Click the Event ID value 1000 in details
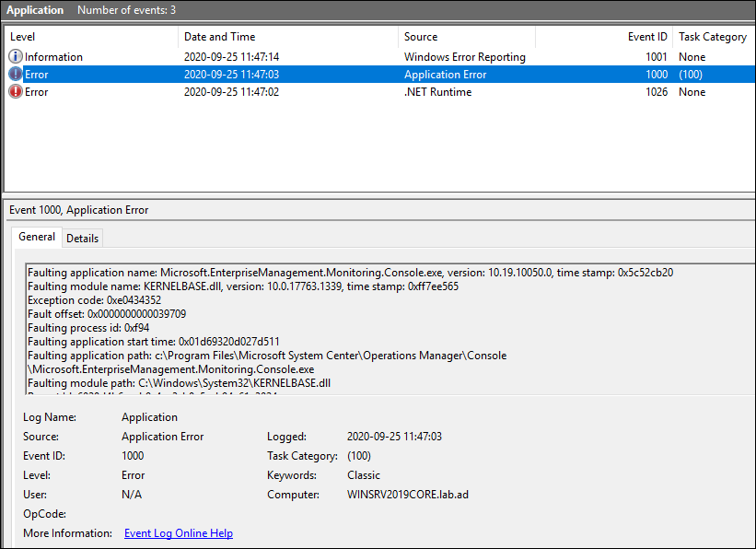756x549 pixels. pyautogui.click(x=133, y=456)
